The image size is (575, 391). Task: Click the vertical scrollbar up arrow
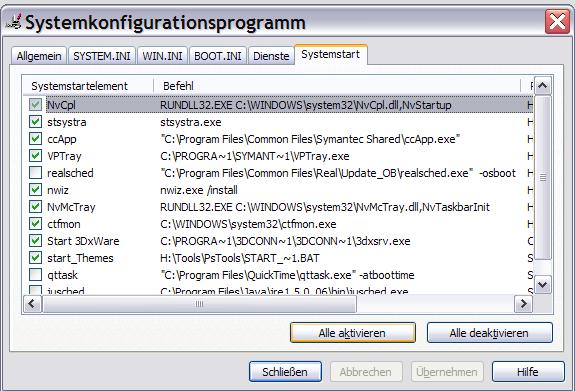[x=542, y=86]
